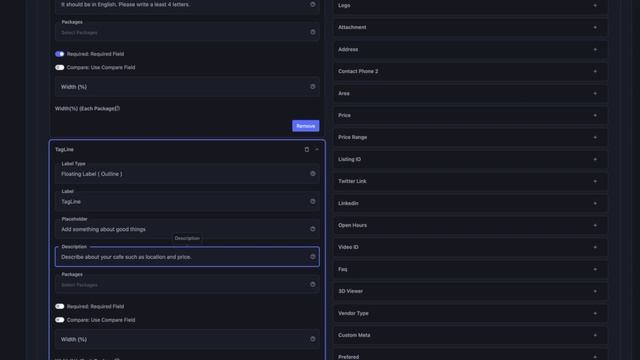Click info icon in the Placeholder field
Viewport: 640px width, 360px height.
313,229
